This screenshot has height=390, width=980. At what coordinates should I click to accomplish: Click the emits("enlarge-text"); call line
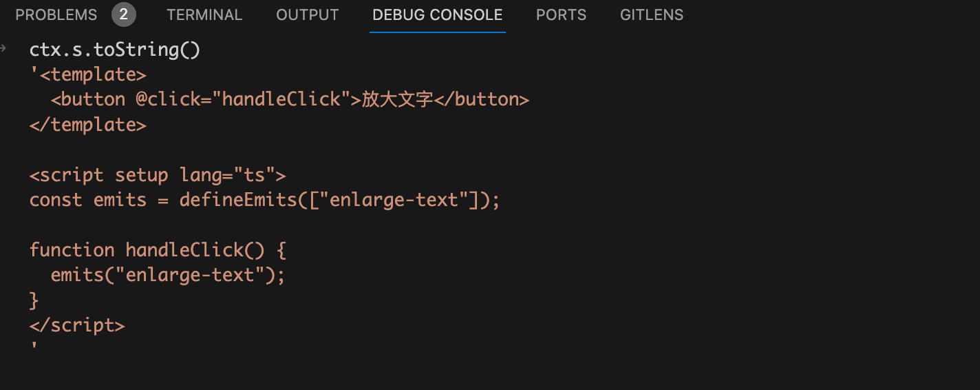tap(168, 275)
